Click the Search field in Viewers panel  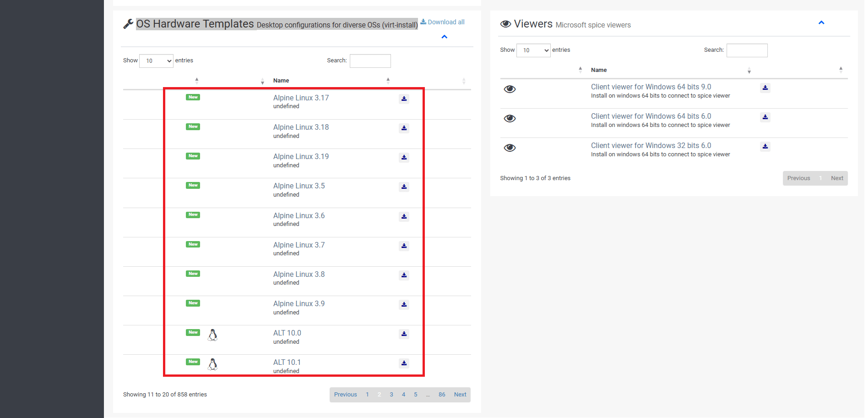(x=747, y=50)
